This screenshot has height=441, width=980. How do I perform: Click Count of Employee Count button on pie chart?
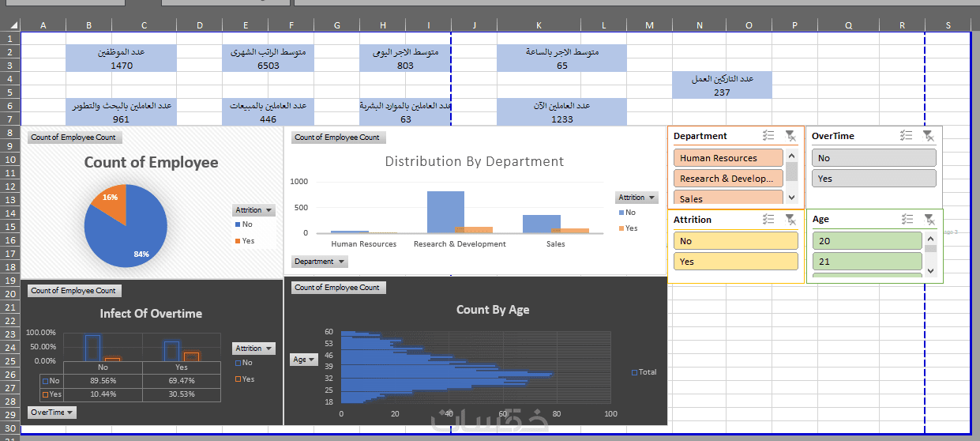75,138
